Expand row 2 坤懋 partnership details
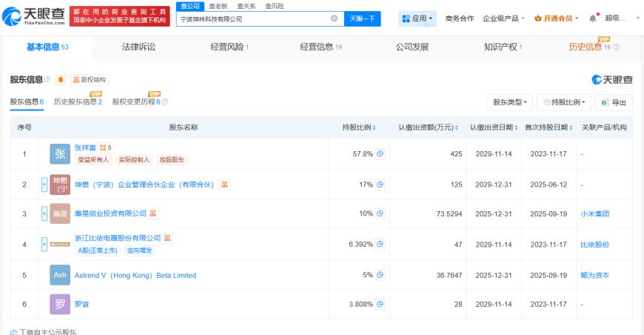 (44, 185)
